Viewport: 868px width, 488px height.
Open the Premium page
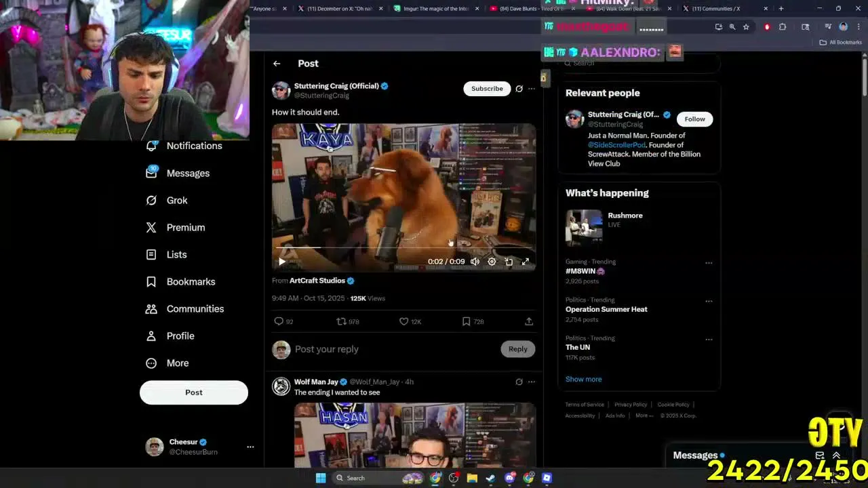(175, 227)
